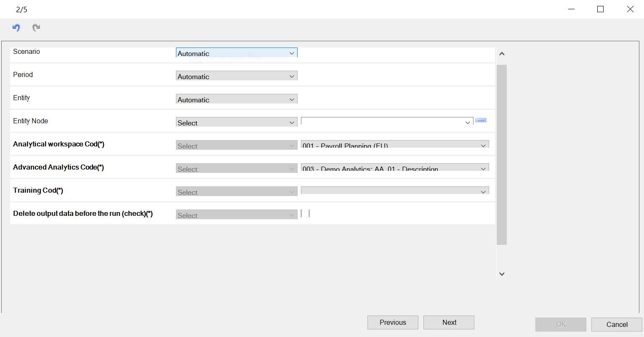Cancel the wizard dialog
The height and width of the screenshot is (337, 644).
pos(617,324)
